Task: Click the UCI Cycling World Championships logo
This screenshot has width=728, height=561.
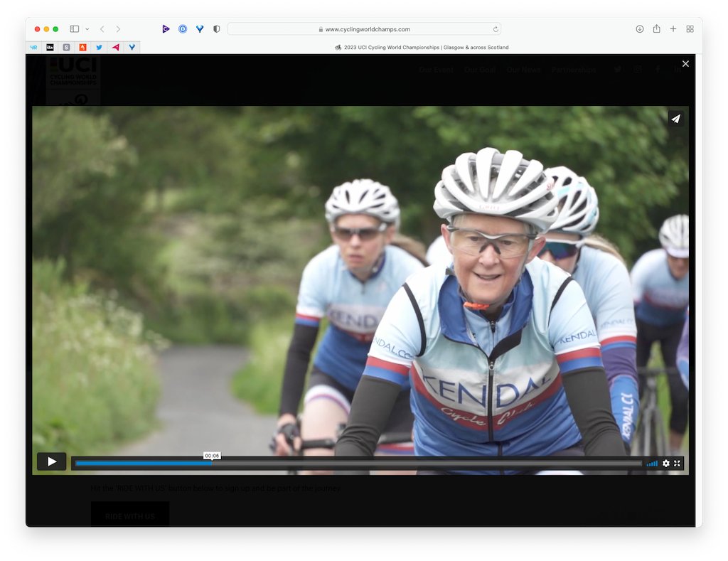Action: pos(73,80)
